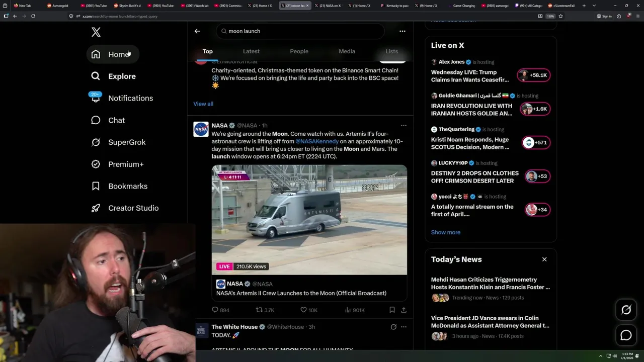644x362 pixels.
Task: Switch to the People search tab
Action: coord(299,51)
